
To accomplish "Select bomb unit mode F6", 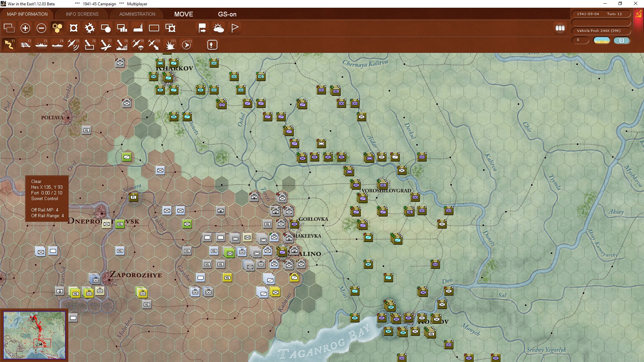I will tap(90, 45).
